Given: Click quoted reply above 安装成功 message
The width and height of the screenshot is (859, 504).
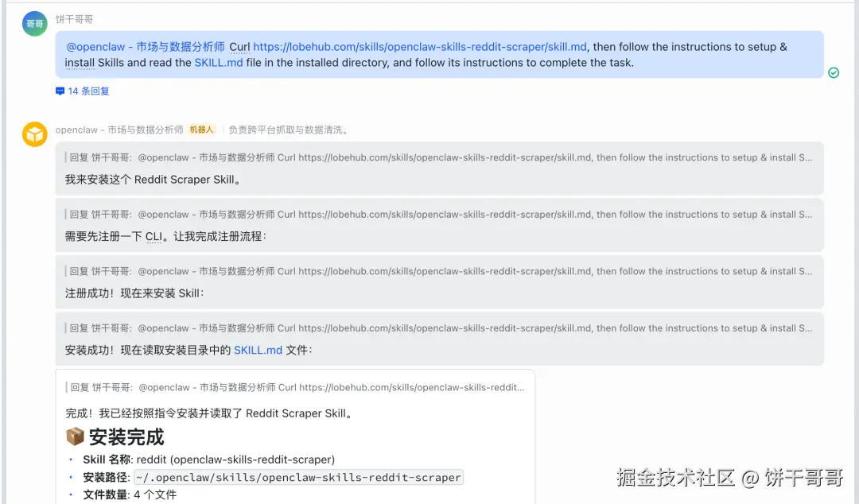Looking at the screenshot, I should (x=441, y=328).
